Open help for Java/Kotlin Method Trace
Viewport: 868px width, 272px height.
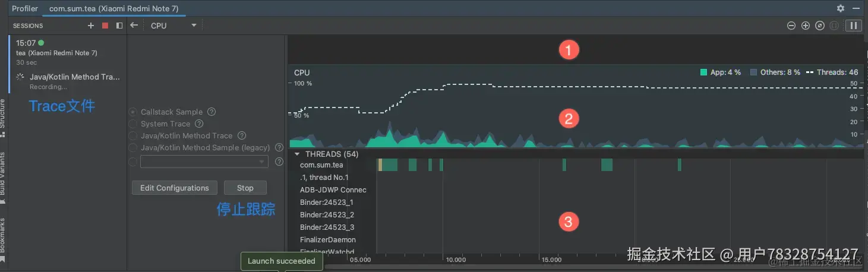241,135
